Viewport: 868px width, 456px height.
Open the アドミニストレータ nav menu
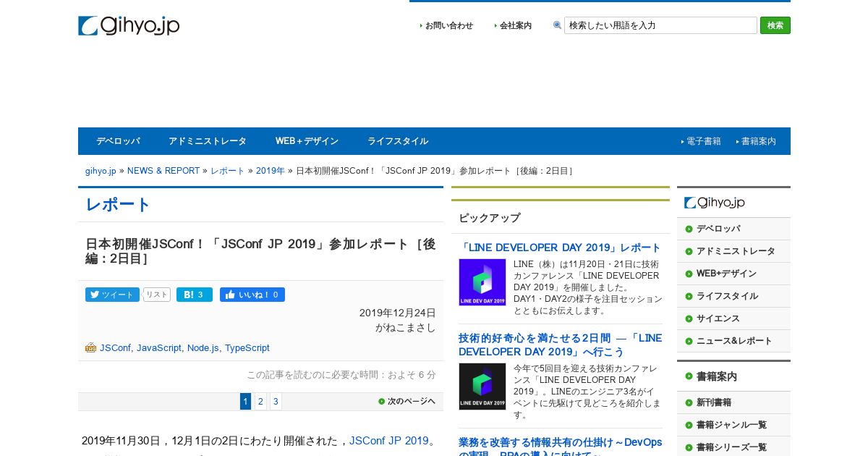click(208, 141)
